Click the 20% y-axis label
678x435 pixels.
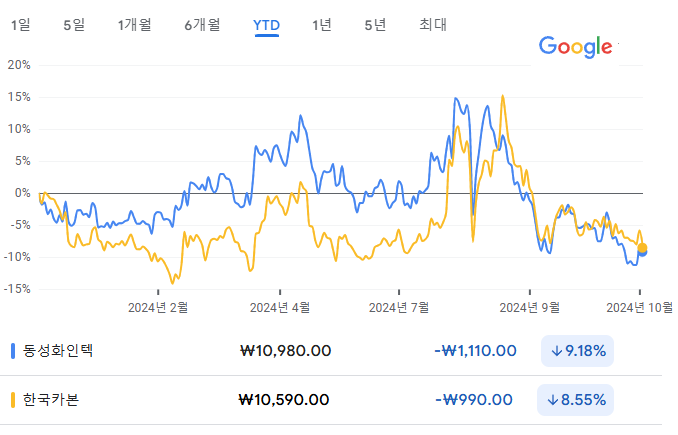click(19, 65)
